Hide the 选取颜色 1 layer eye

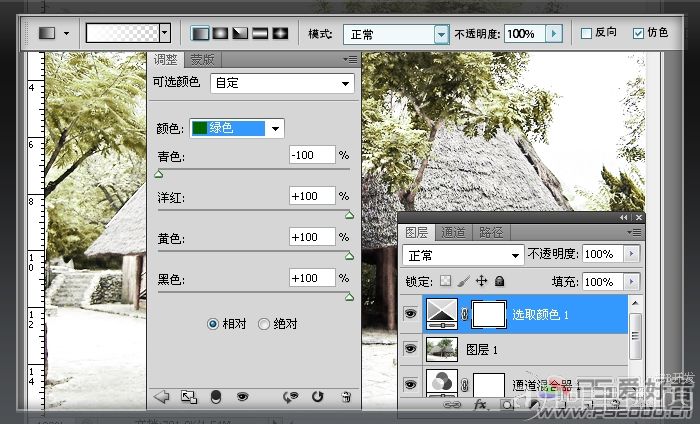point(410,313)
